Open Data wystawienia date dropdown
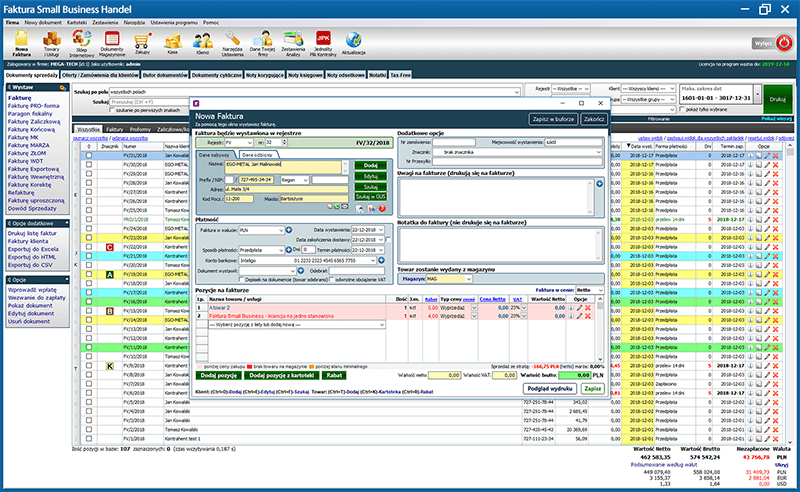800x492 pixels. pos(368,230)
